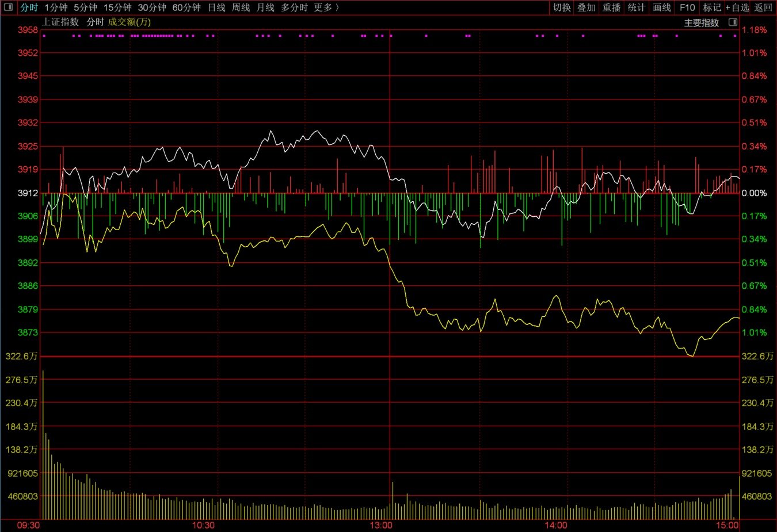Switch to the 1分钟 chart tab

click(x=56, y=7)
